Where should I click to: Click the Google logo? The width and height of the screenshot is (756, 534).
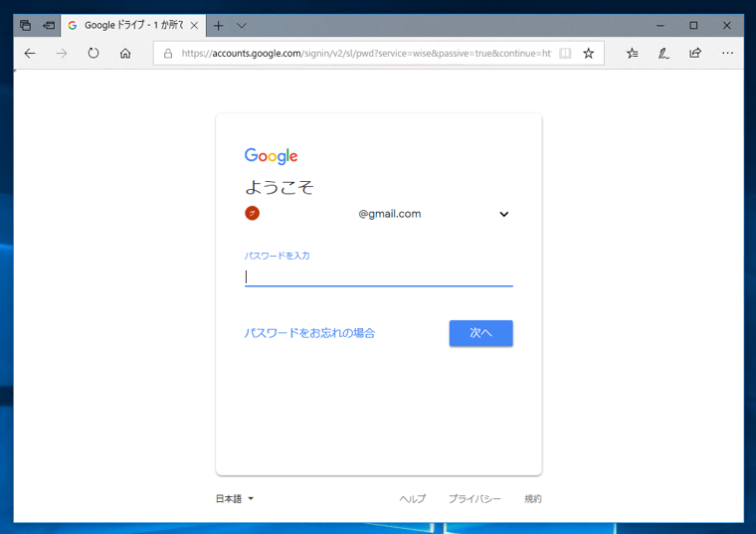tap(271, 156)
